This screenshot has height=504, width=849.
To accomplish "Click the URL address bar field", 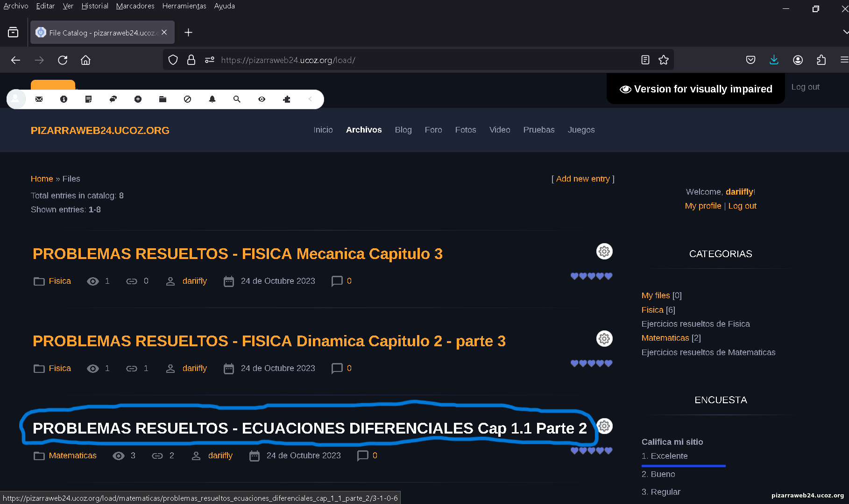I will click(420, 60).
